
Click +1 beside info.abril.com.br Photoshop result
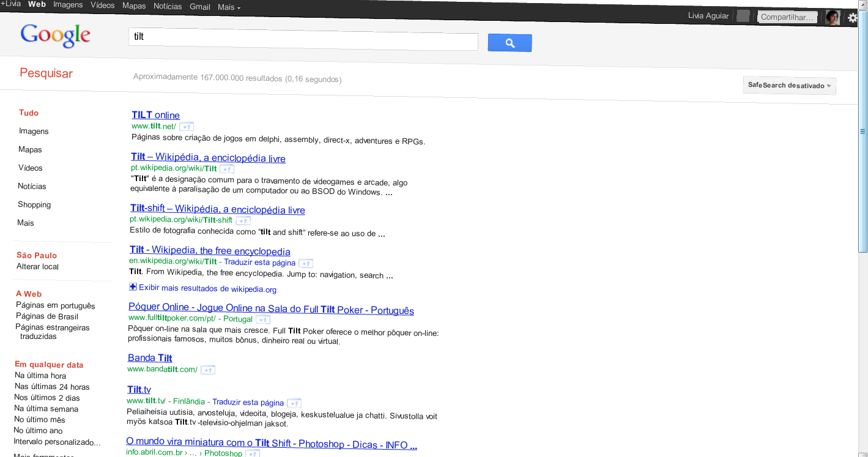point(253,453)
